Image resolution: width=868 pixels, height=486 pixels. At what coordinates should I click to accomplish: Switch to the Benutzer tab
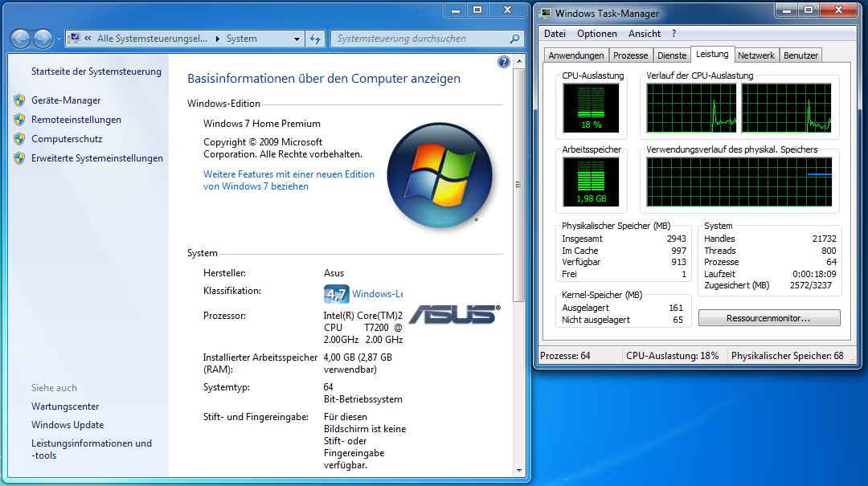pyautogui.click(x=800, y=55)
